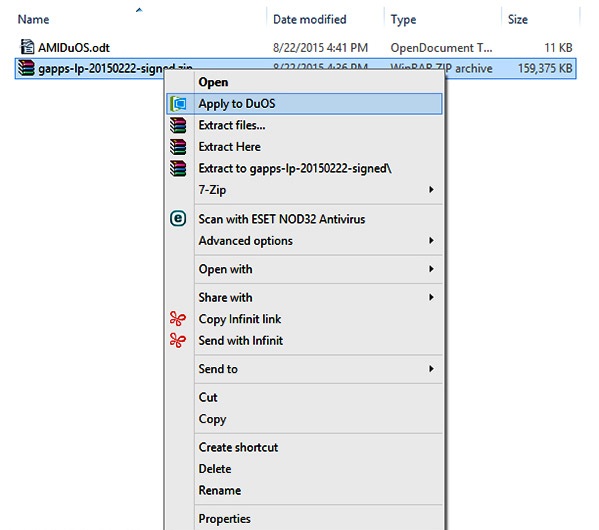Click the AMIDuOS.odt document file icon

point(27,47)
